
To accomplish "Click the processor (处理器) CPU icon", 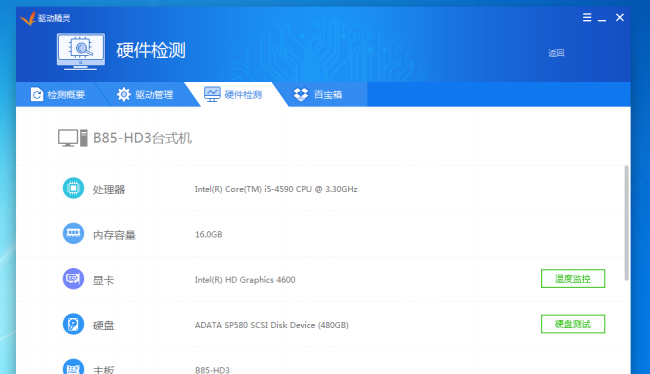I will click(x=73, y=188).
